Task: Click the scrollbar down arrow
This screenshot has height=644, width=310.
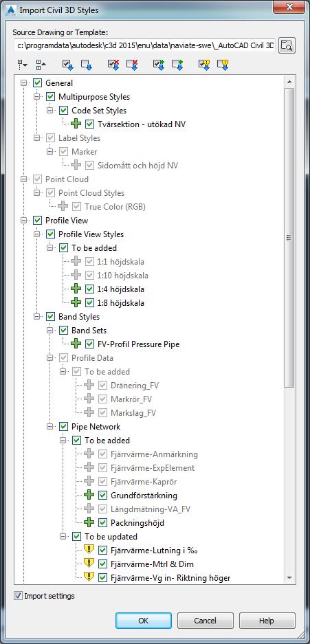Action: point(289,577)
